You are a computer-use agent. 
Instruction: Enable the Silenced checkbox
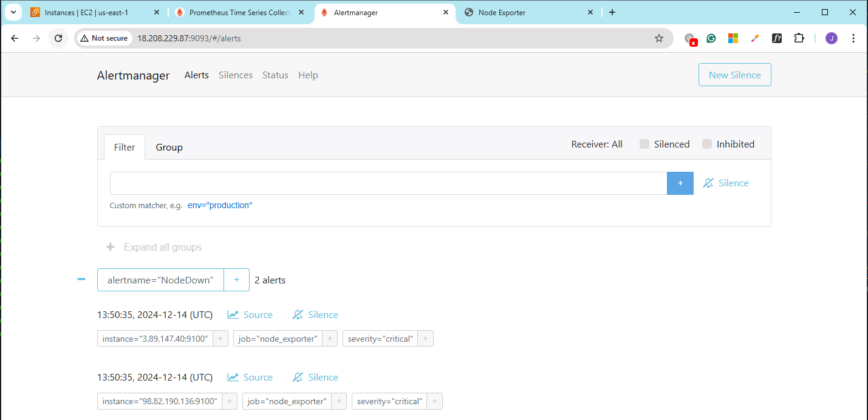(x=644, y=144)
